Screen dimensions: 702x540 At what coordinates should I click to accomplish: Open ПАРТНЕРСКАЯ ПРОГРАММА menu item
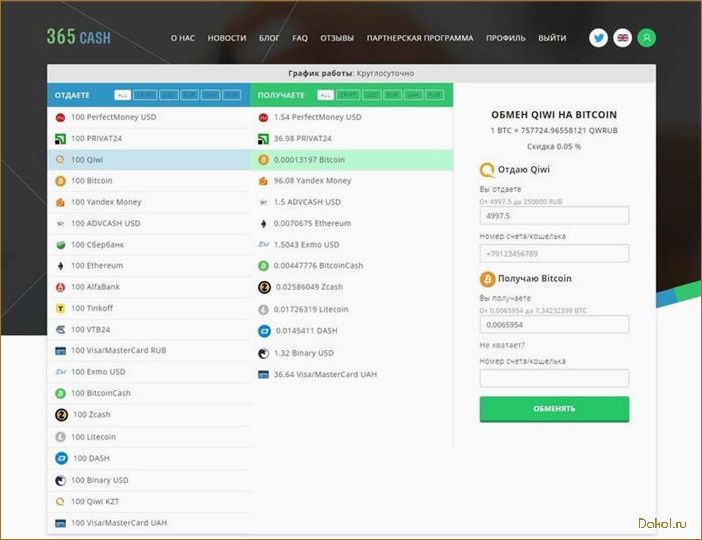420,38
